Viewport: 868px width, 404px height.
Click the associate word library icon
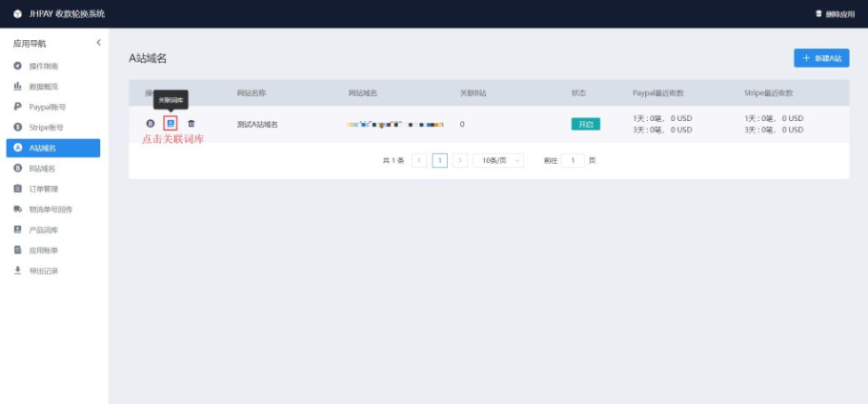pos(172,124)
